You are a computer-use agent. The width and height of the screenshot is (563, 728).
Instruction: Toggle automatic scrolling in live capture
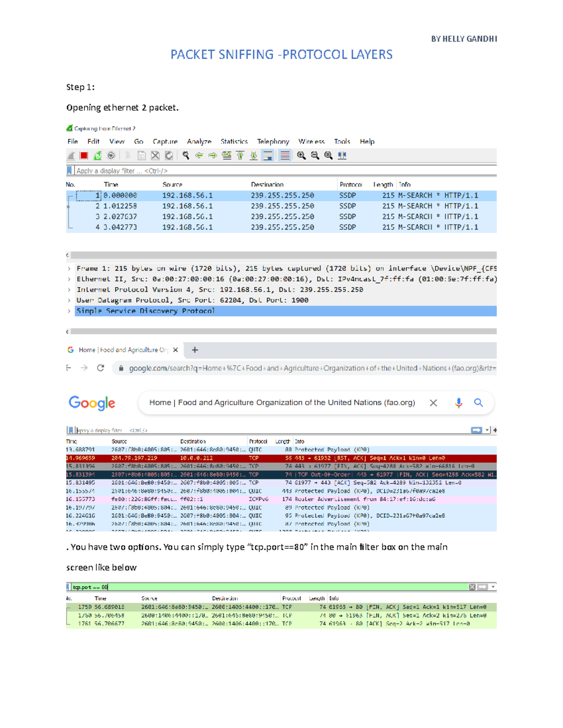[x=268, y=155]
